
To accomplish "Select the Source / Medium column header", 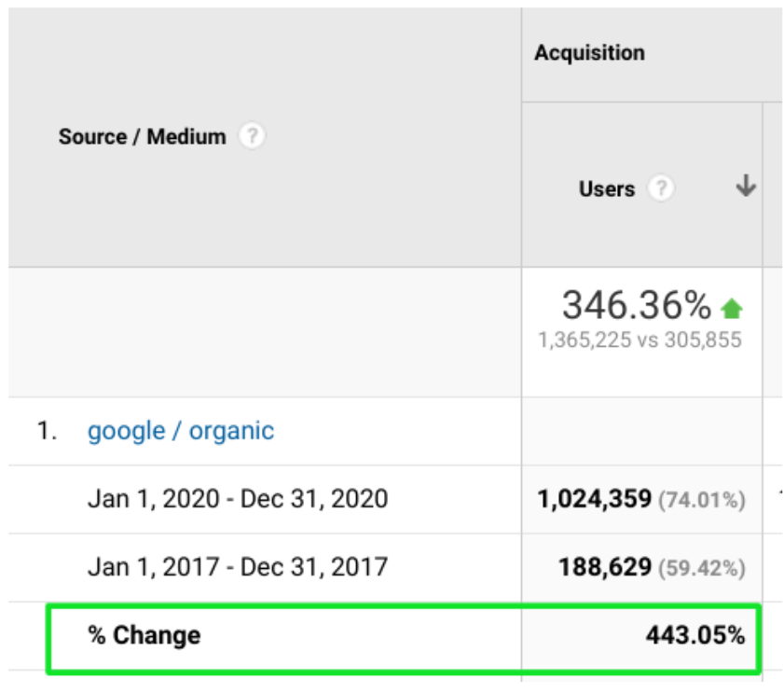I will (x=142, y=137).
